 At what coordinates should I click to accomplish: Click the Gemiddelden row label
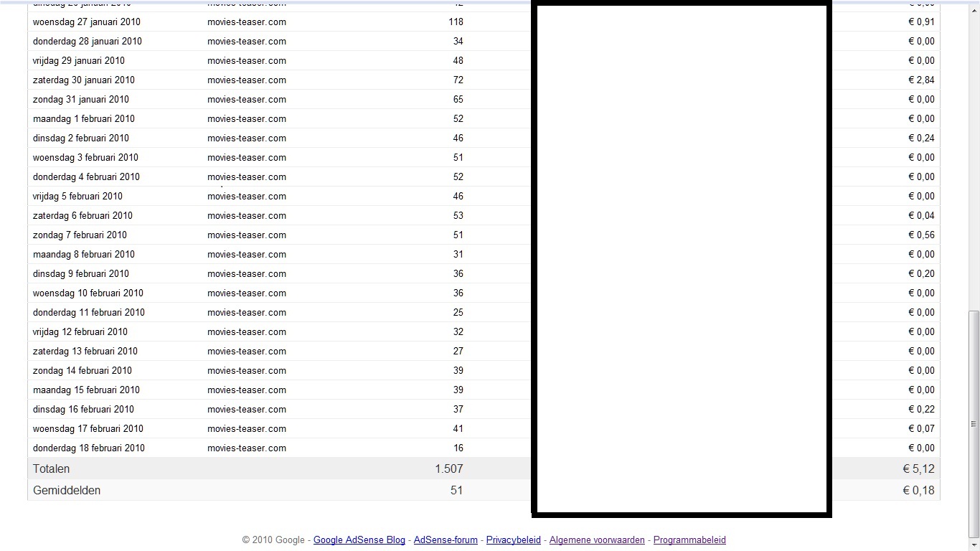(67, 490)
